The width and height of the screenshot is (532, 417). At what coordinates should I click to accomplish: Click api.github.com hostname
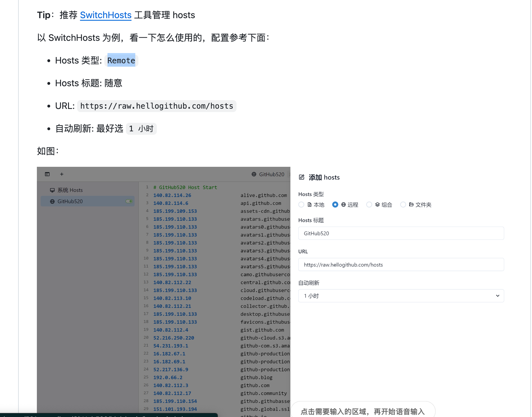(x=261, y=203)
